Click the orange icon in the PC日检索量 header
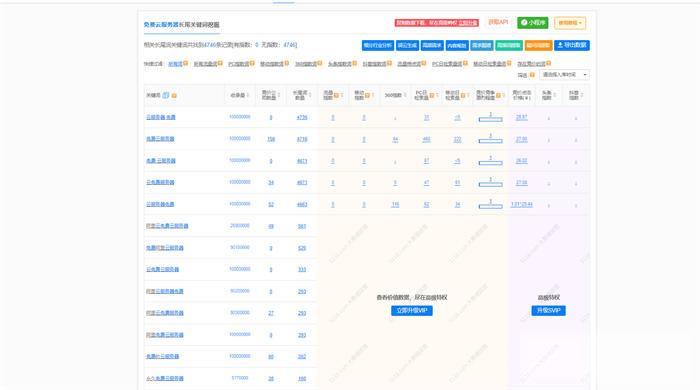 click(x=432, y=95)
